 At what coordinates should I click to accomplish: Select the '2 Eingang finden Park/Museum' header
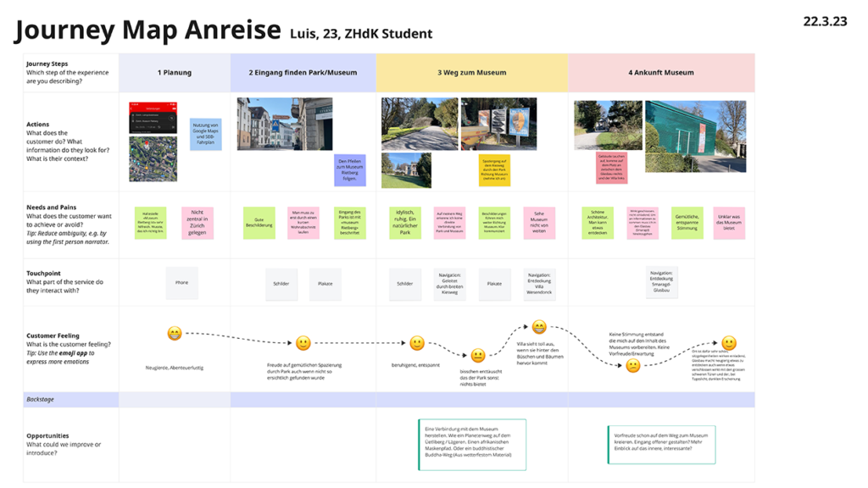coord(303,73)
